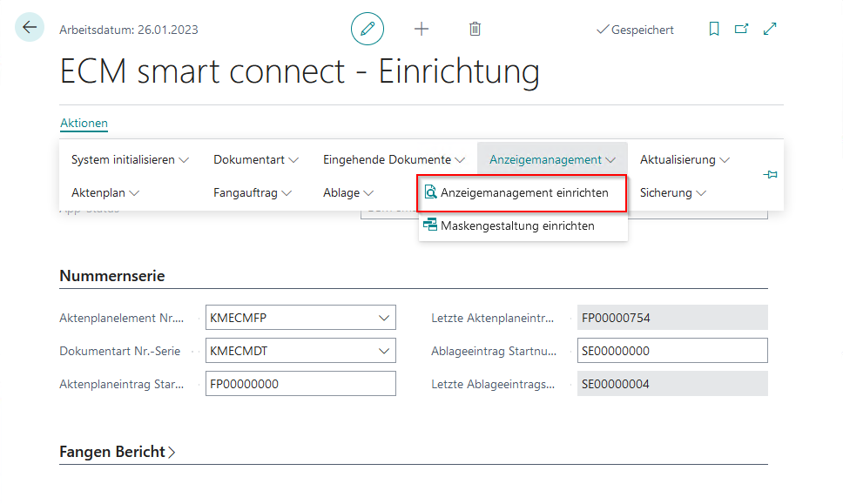Click Ablageeintrag Startnummer field SE00000000

(672, 351)
